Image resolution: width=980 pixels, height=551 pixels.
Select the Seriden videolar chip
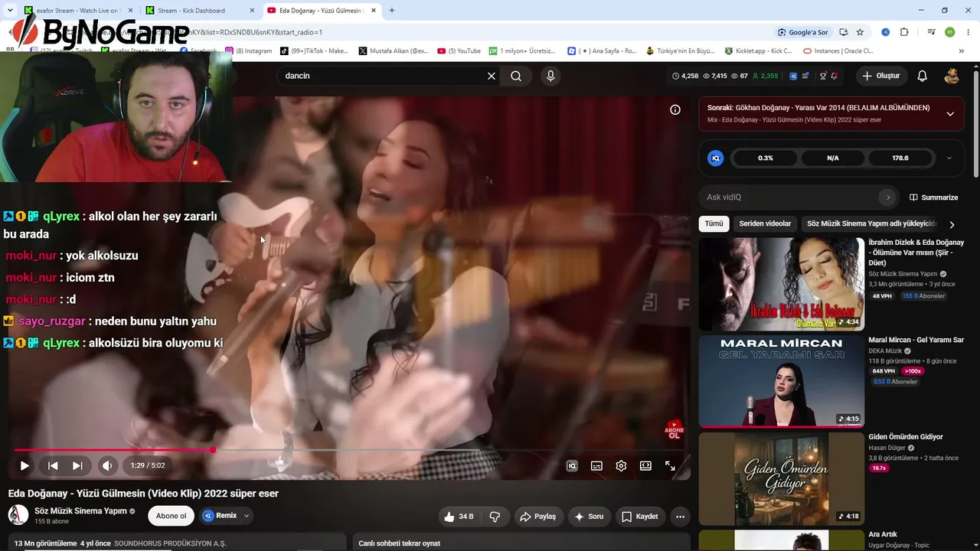pos(765,223)
